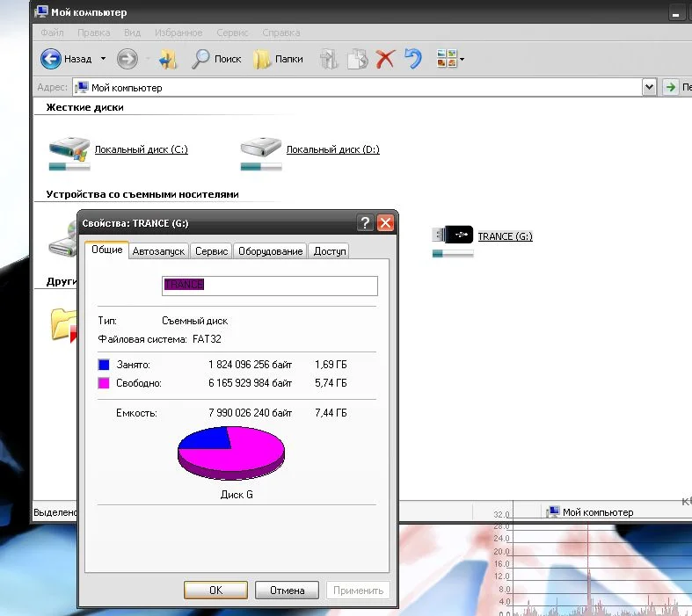Click the TRANCE (G:) drive label

pyautogui.click(x=506, y=236)
